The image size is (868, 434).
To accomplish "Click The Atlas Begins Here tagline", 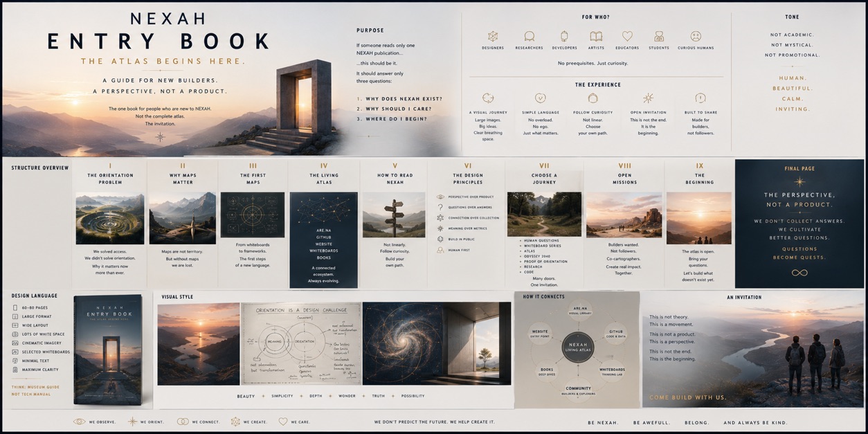I will [x=163, y=61].
